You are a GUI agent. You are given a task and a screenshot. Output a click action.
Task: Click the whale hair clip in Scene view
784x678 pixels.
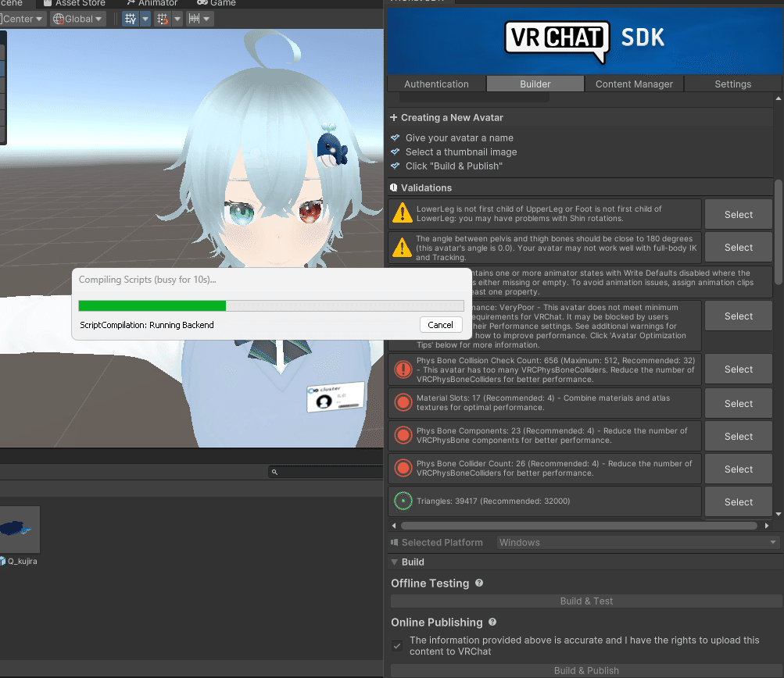[332, 146]
